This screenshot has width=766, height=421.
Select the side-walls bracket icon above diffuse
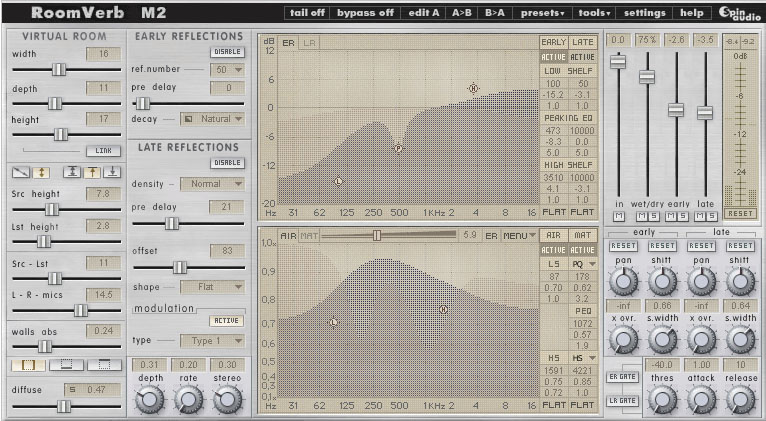point(28,365)
